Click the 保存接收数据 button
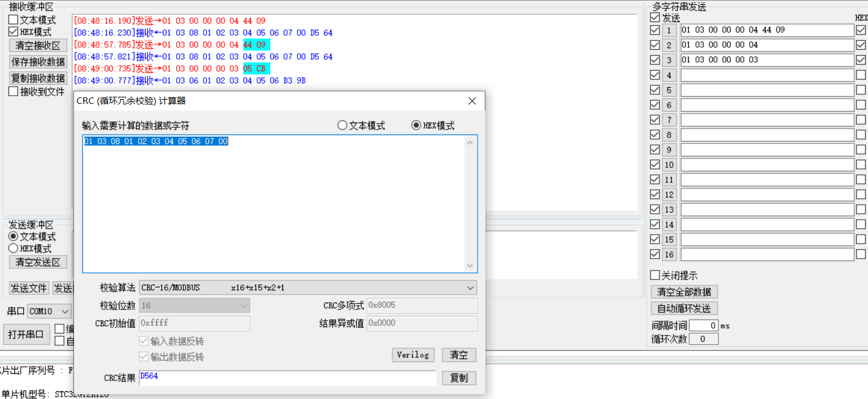The height and width of the screenshot is (399, 868). tap(38, 62)
